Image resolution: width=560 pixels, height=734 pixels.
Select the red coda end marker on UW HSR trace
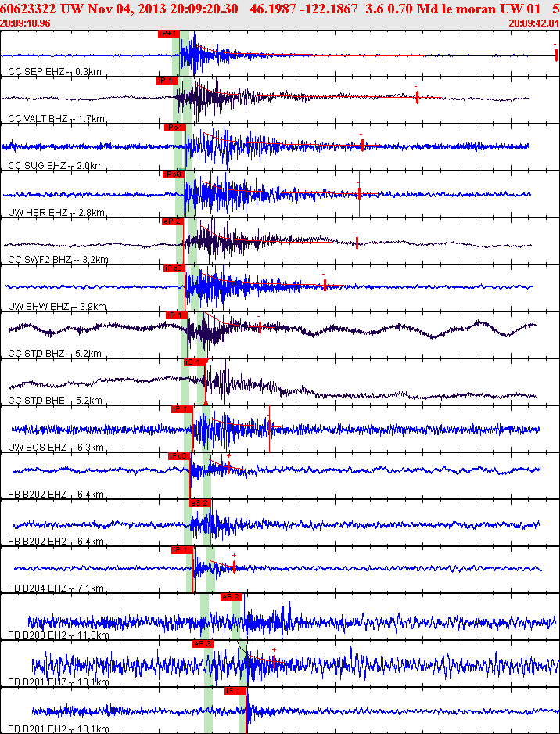[359, 192]
